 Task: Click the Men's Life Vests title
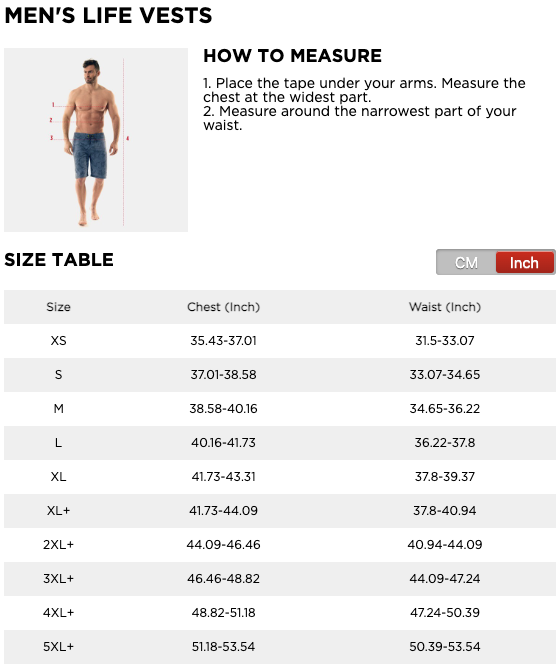108,15
